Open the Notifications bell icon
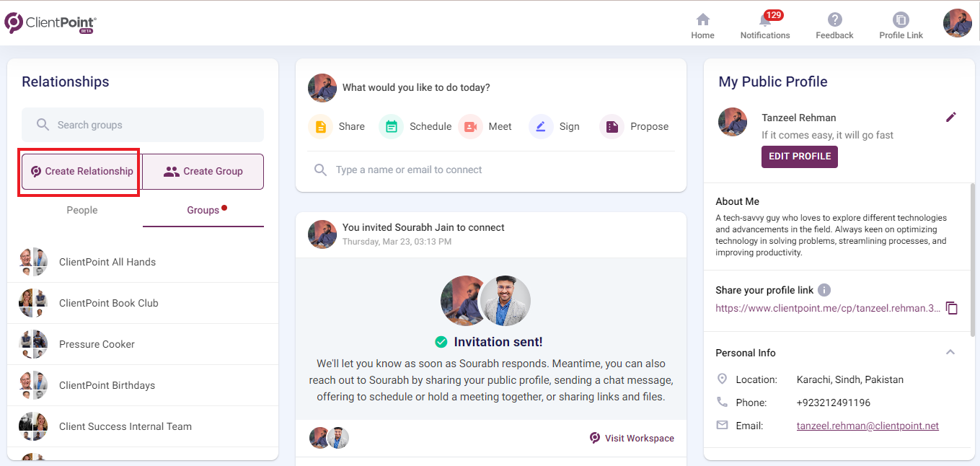This screenshot has width=980, height=466. [x=764, y=20]
